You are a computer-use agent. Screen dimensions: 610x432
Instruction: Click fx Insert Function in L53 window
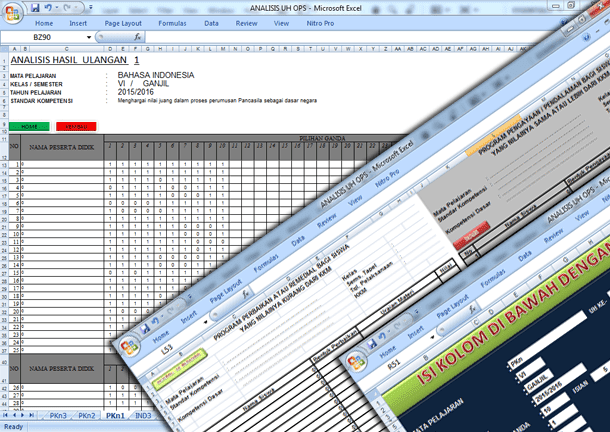tap(246, 293)
